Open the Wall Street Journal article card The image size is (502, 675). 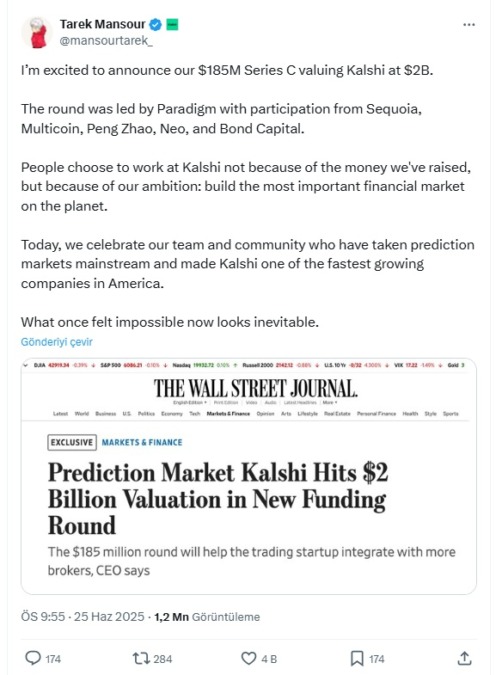[248, 476]
